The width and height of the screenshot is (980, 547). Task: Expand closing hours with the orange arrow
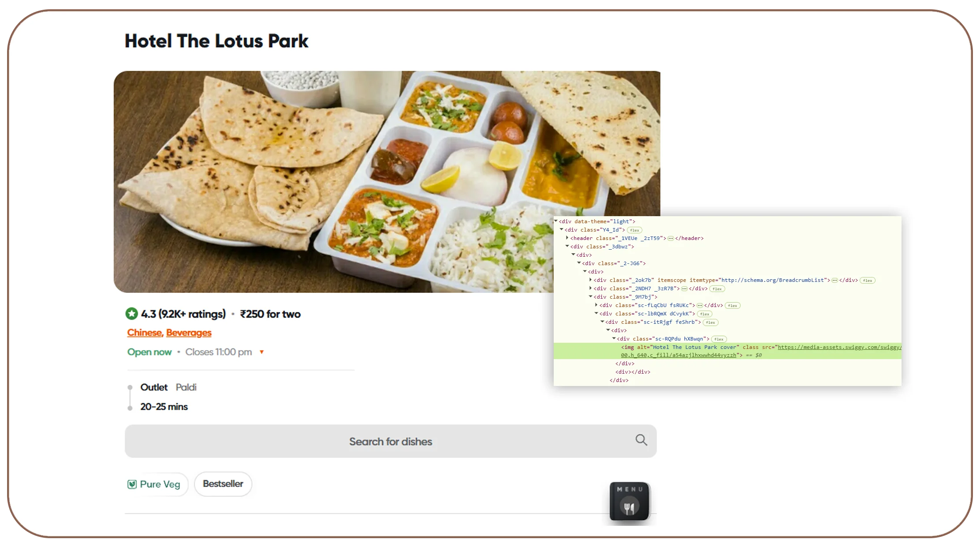coord(261,352)
